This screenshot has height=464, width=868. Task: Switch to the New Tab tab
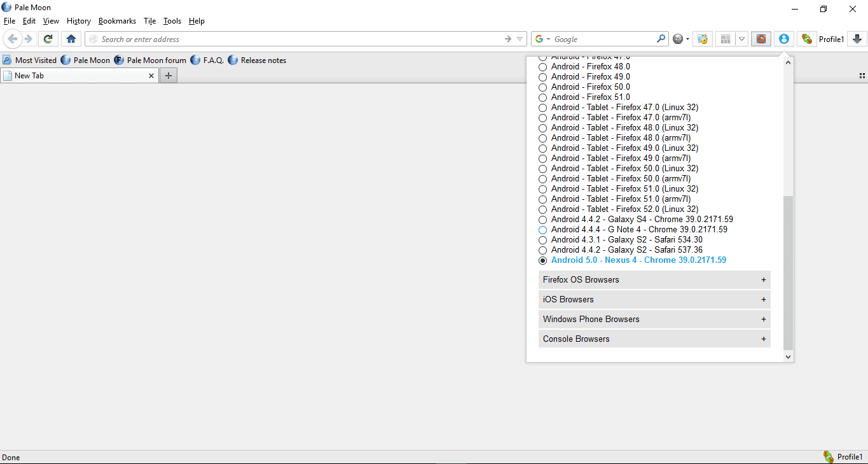(79, 76)
